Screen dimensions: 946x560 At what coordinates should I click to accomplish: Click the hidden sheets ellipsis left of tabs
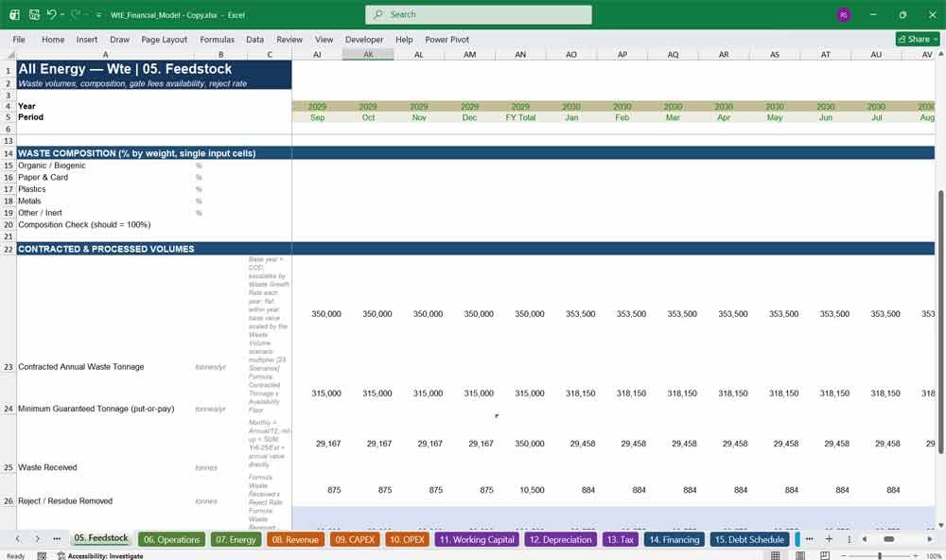[x=57, y=539]
